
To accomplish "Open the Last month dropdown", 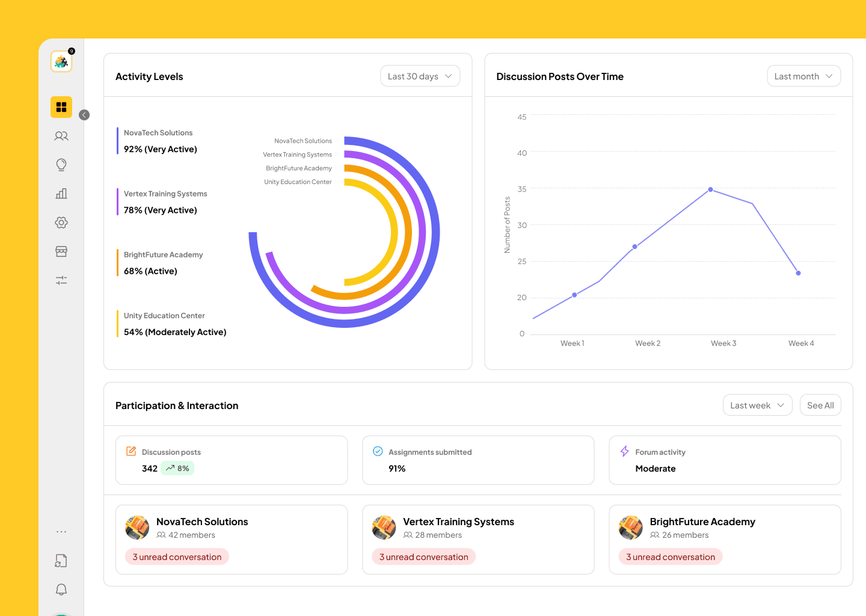I will [x=804, y=76].
